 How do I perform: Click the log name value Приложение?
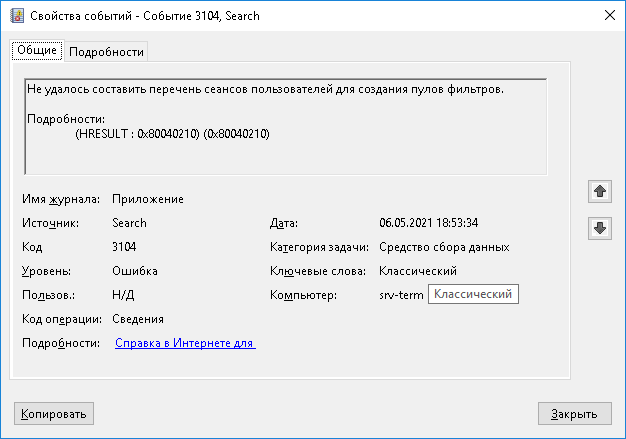tap(148, 199)
